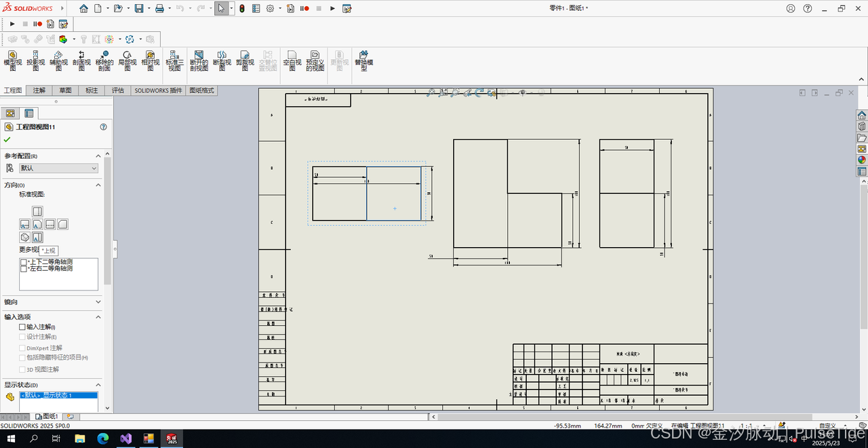The image size is (868, 448).
Task: Toggle the 包括隐藏特征的项目 checkbox
Action: (22, 358)
